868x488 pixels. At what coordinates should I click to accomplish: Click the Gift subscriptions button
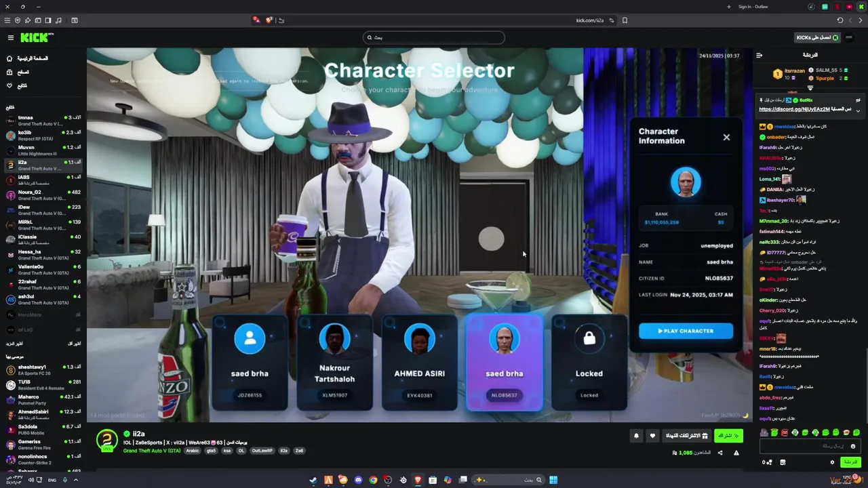(x=686, y=436)
